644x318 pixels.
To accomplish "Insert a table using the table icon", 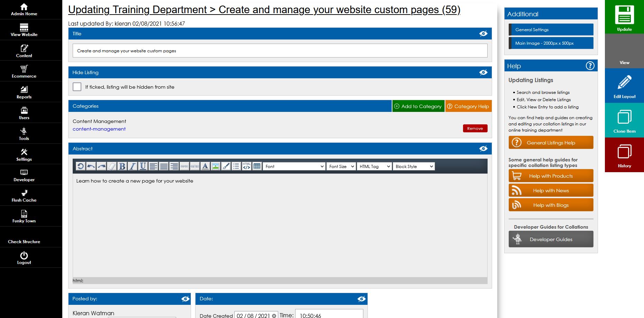I will 257,166.
